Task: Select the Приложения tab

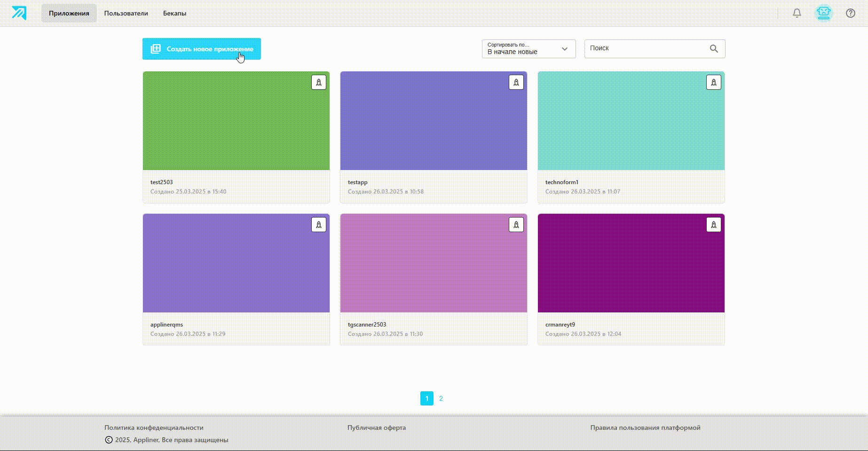Action: (x=69, y=13)
